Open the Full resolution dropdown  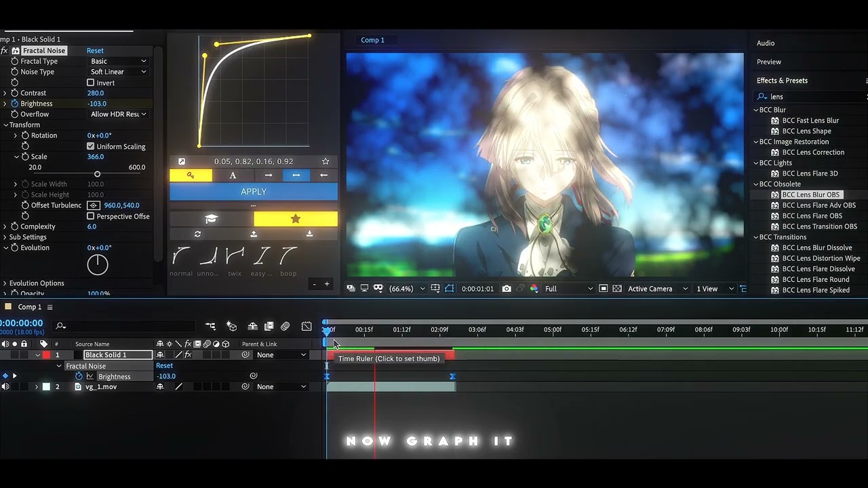[x=569, y=289]
